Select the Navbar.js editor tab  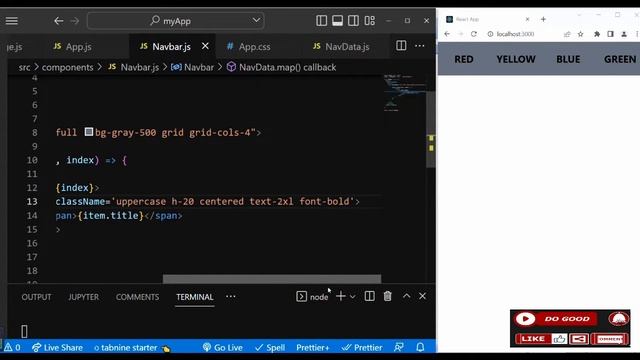[x=171, y=47]
